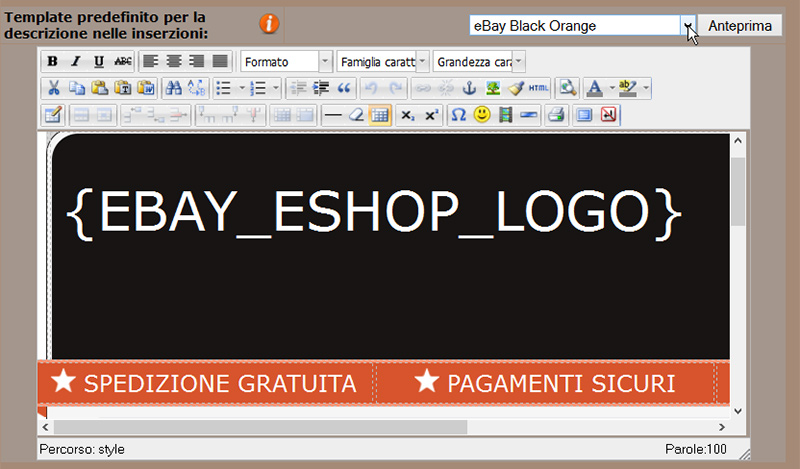Apply subscript formatting
Viewport: 800px width, 469px height.
[x=407, y=115]
